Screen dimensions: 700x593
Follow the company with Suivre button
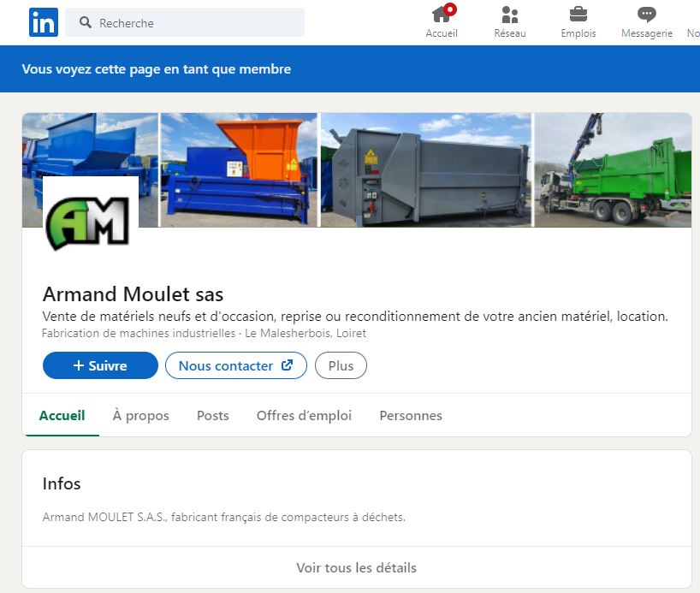[100, 365]
